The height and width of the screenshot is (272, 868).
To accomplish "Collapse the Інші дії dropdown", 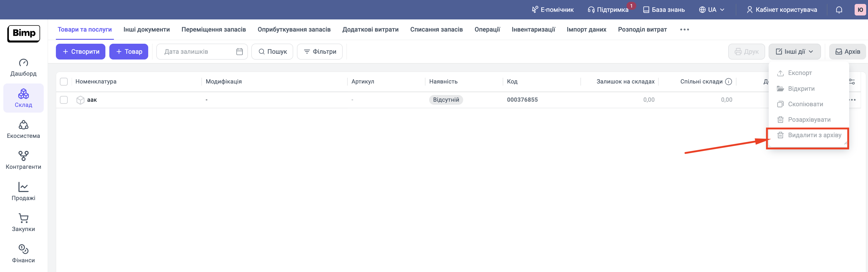I will pos(795,52).
